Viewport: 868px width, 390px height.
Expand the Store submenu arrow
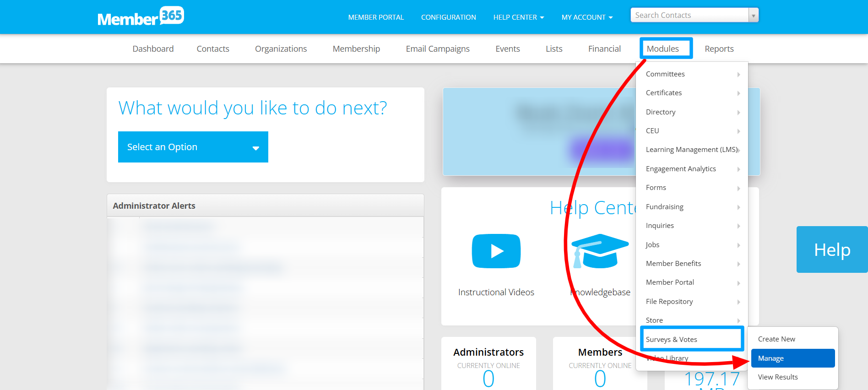click(x=738, y=320)
